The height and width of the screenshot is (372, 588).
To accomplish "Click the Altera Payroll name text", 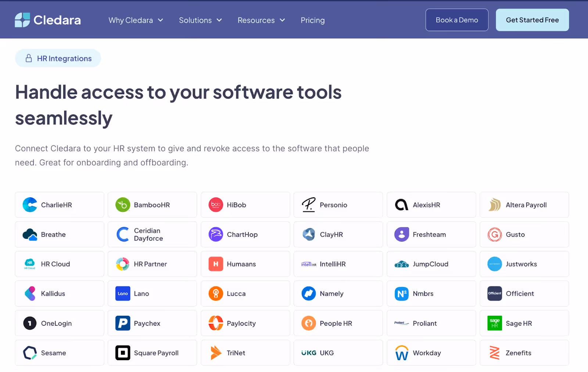I will coord(526,205).
